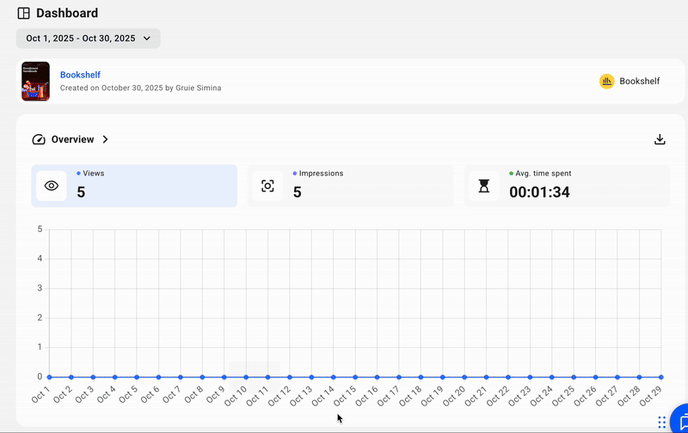Click the Oct 10 data point on chart

click(x=246, y=377)
